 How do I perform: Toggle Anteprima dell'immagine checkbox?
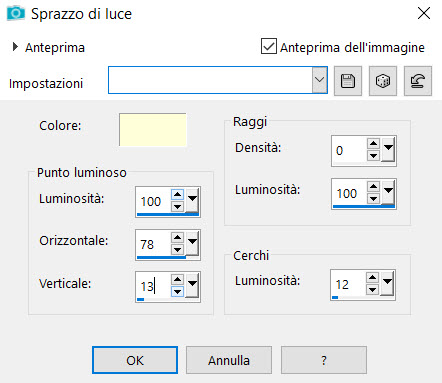pyautogui.click(x=269, y=46)
